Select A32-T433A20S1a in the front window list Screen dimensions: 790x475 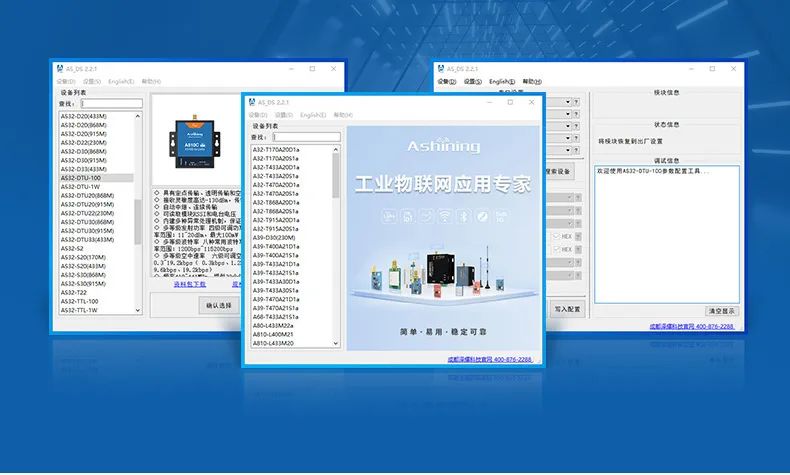(276, 176)
